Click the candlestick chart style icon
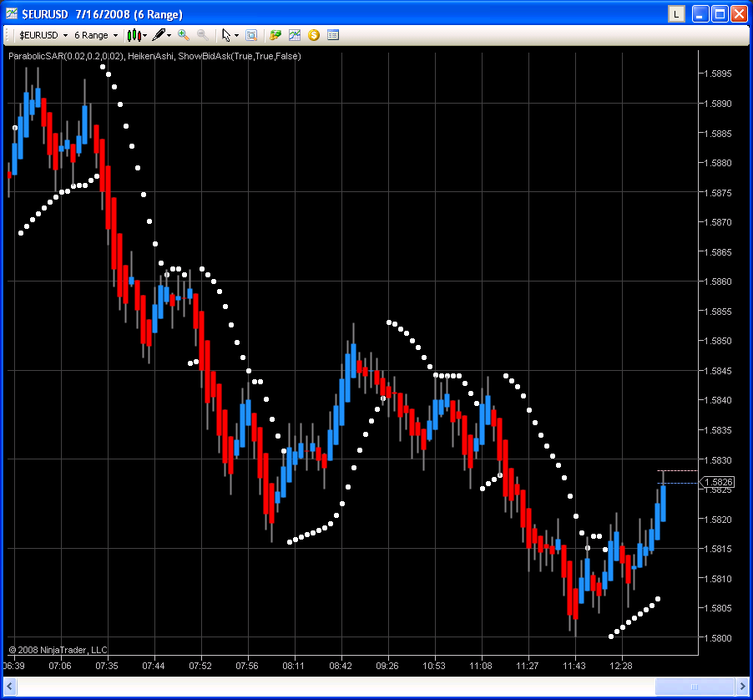This screenshot has width=753, height=700. tap(134, 35)
